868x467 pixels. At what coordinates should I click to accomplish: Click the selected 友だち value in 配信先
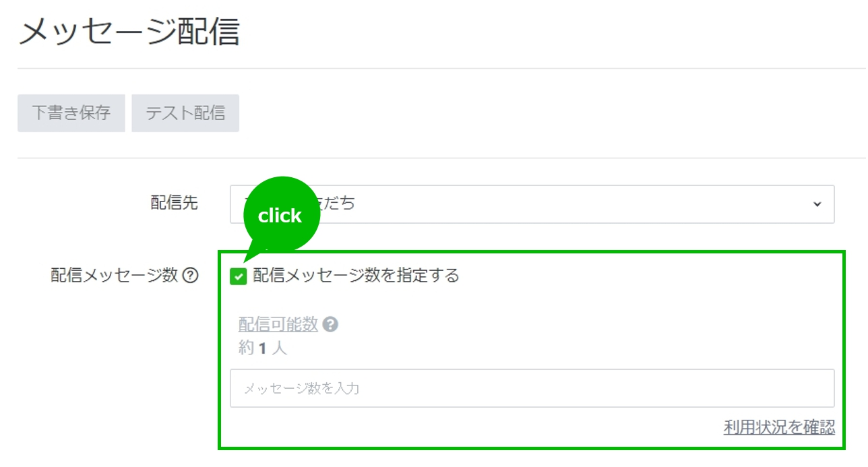(x=337, y=204)
